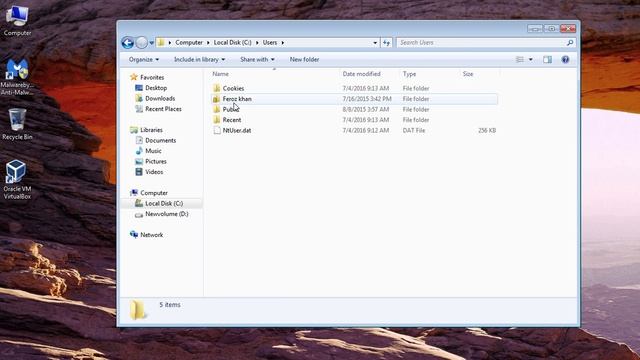Click the 256 KB size value
Screen dimensions: 640x360
pos(487,131)
